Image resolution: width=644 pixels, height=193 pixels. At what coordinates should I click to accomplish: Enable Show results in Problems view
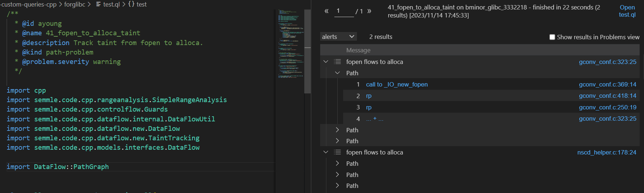pyautogui.click(x=552, y=37)
